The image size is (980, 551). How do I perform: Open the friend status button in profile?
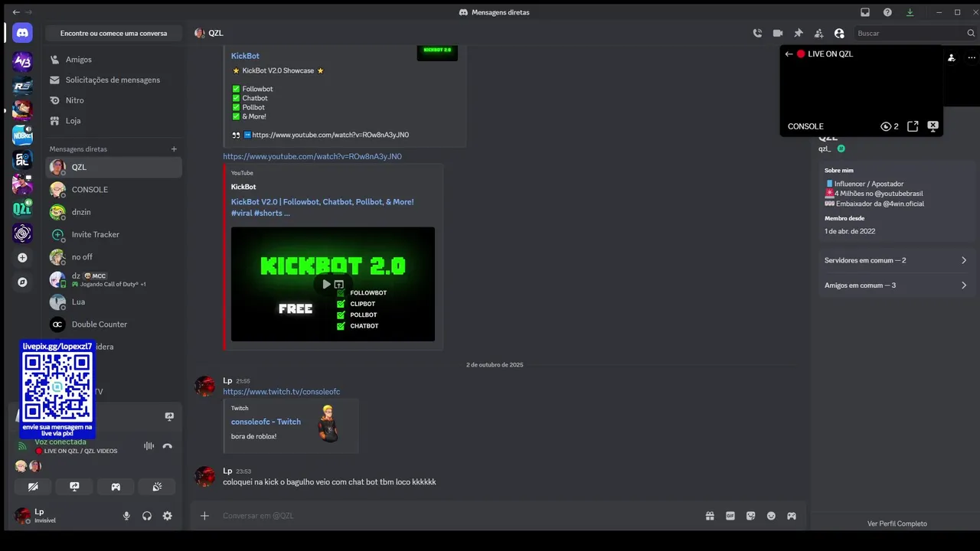tap(952, 58)
